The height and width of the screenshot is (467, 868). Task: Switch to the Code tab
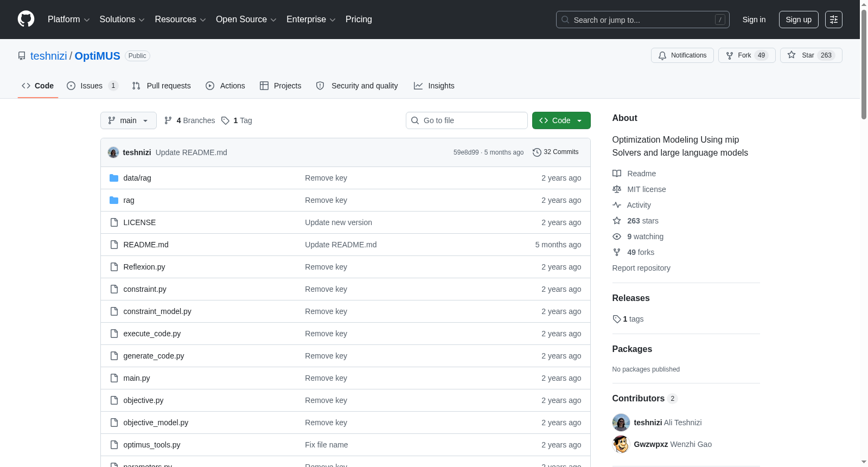coord(38,86)
